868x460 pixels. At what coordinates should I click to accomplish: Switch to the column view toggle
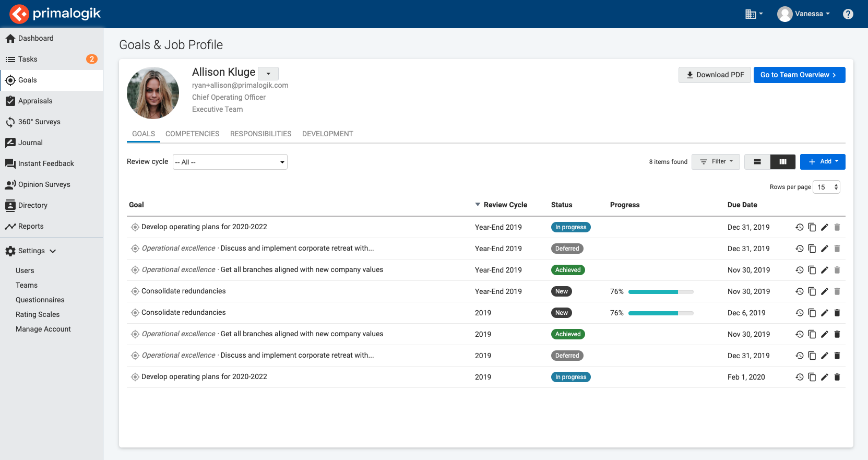(782, 162)
